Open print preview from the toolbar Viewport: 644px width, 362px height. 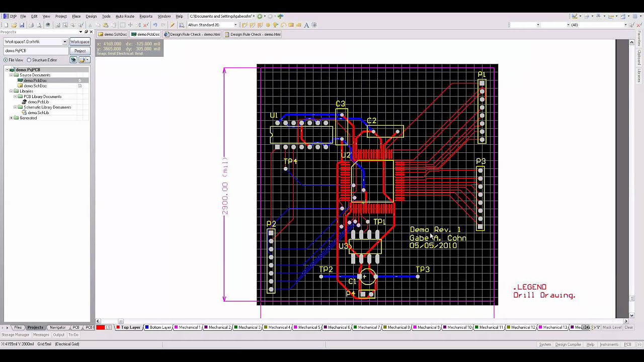[39, 25]
